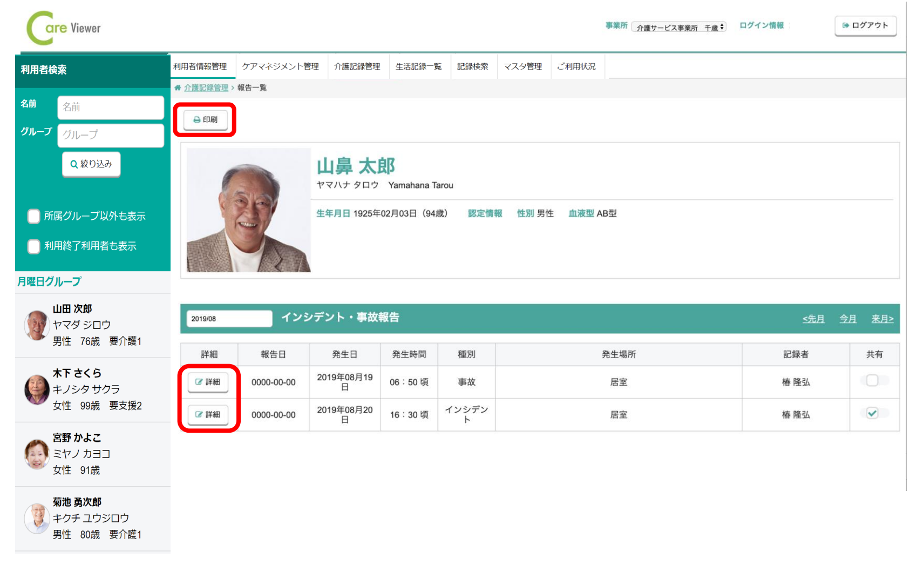Open the 2019/08 month picker field

229,319
